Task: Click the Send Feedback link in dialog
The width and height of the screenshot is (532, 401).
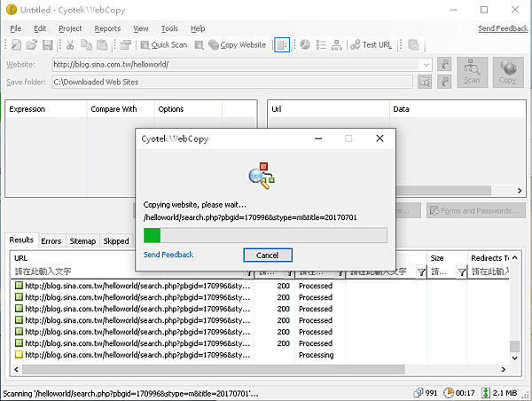Action: pos(168,255)
